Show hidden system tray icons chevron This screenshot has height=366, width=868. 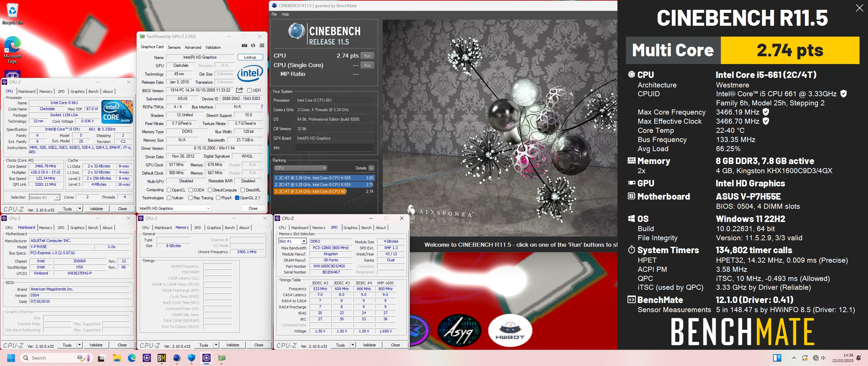[794, 358]
